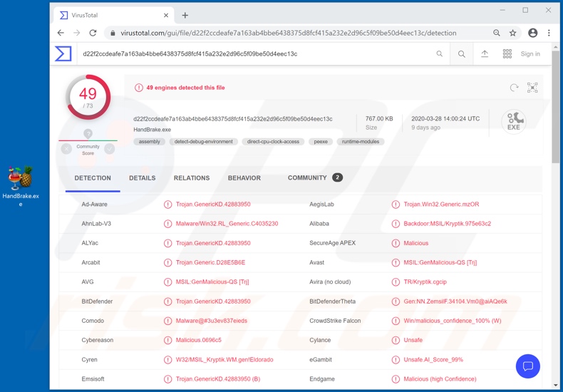Switch to the DETECTION tab
Image resolution: width=563 pixels, height=392 pixels.
pos(93,178)
